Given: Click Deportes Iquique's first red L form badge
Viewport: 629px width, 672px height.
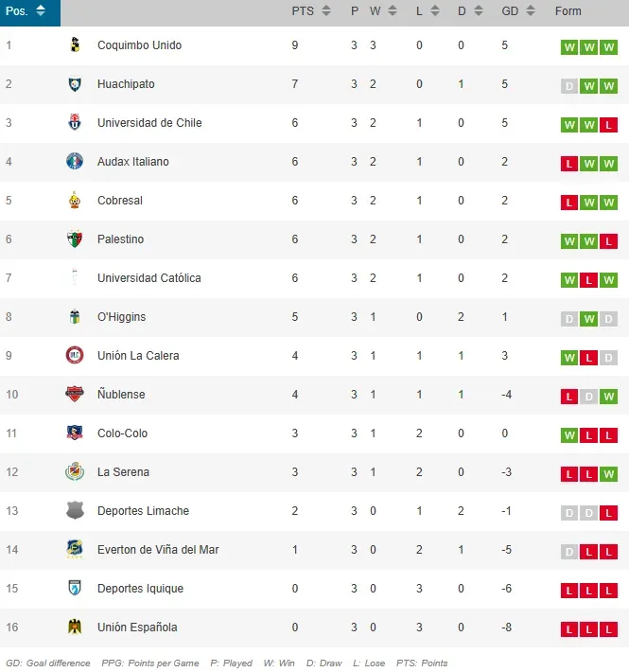Looking at the screenshot, I should point(569,590).
